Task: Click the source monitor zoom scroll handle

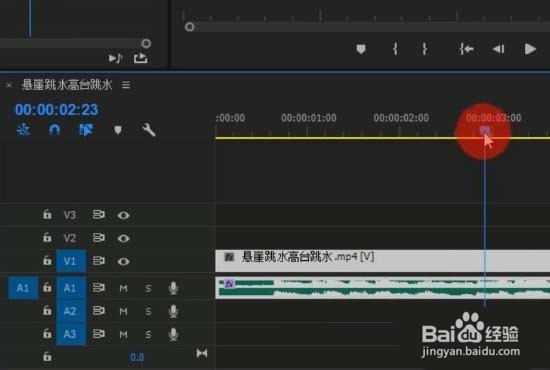Action: tap(146, 43)
